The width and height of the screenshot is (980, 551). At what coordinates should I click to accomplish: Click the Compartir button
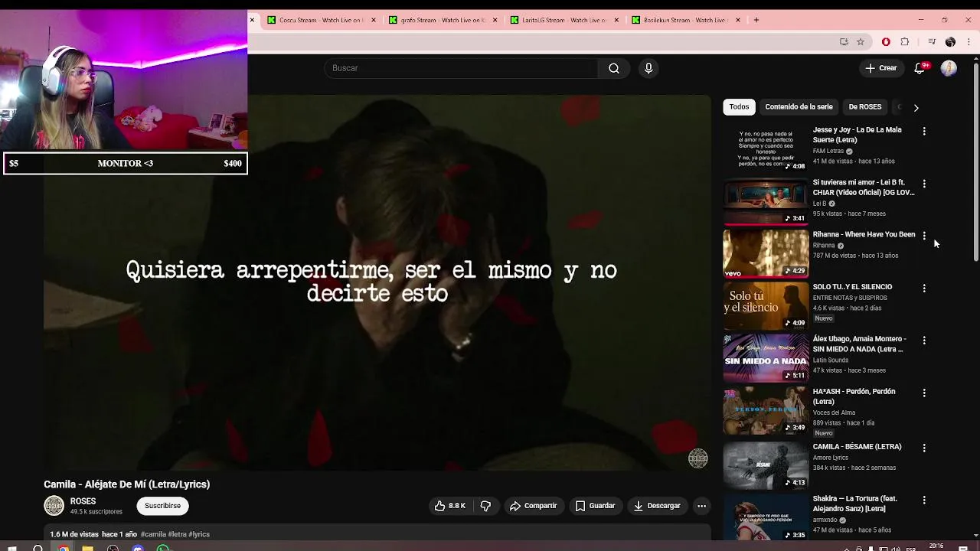coord(534,506)
